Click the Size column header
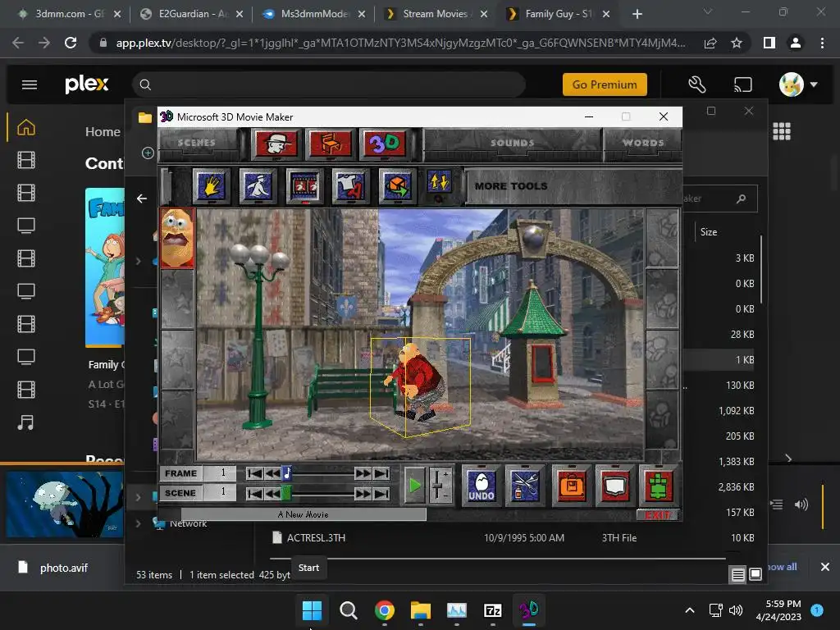The width and height of the screenshot is (840, 630). click(708, 232)
